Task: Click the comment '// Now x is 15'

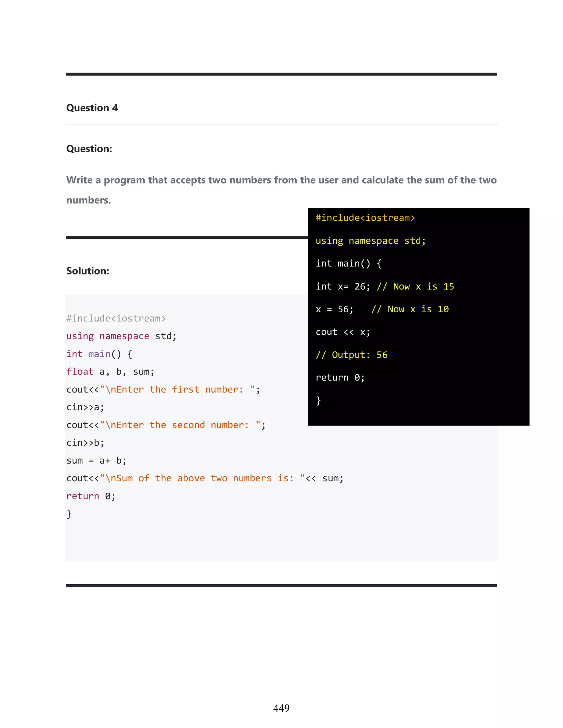Action: [416, 286]
